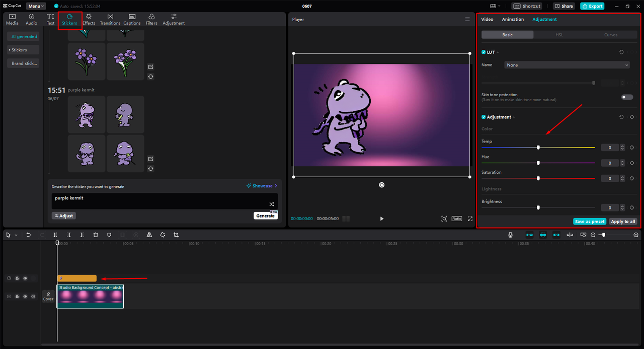Click the Mirror flip icon
The height and width of the screenshot is (349, 644).
point(149,235)
